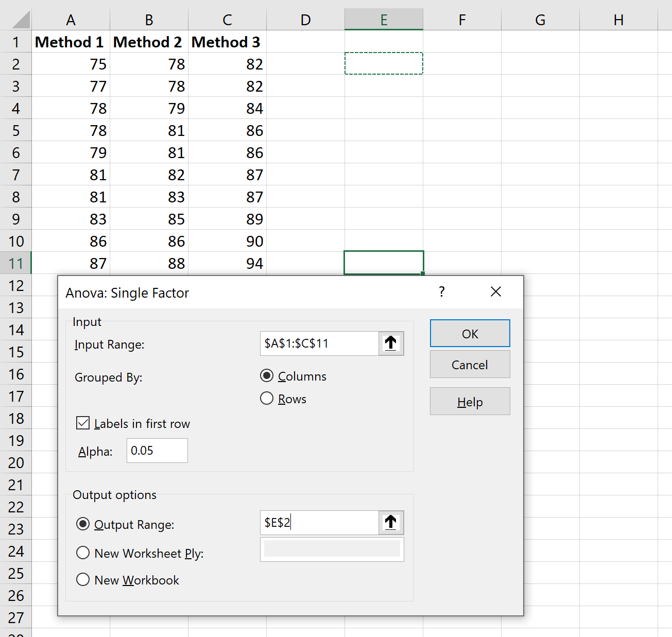Select column G header
The width and height of the screenshot is (672, 637).
[541, 20]
